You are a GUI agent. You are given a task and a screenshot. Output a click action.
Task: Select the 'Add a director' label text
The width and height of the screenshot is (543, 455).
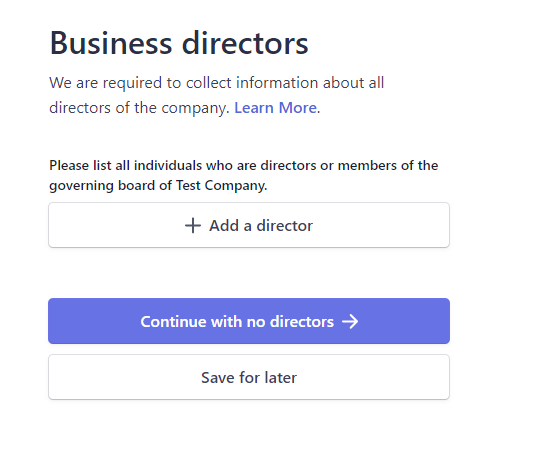[x=261, y=226]
